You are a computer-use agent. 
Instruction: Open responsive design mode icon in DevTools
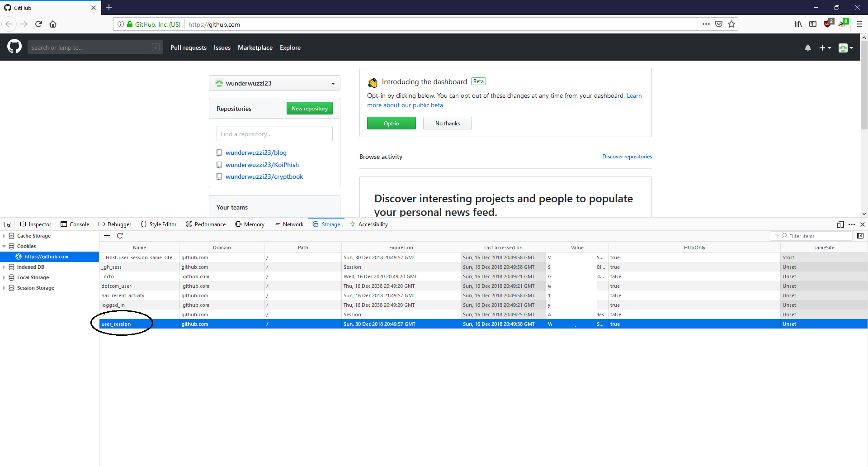click(x=840, y=224)
